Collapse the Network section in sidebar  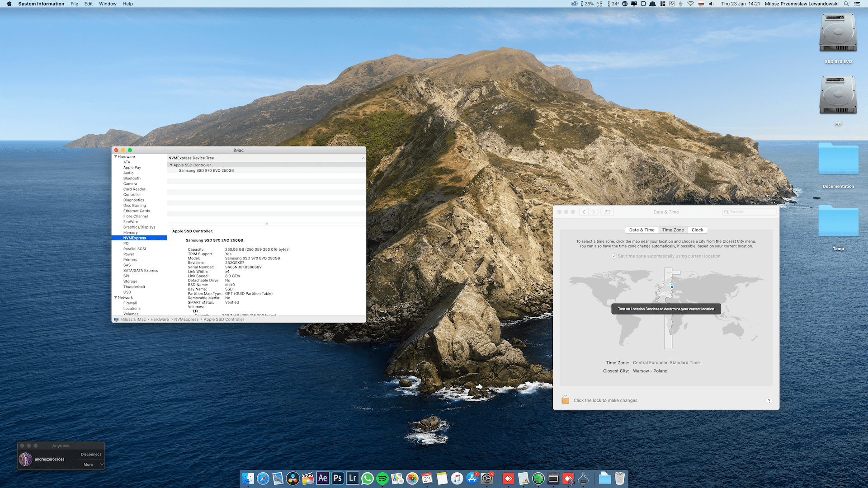pos(116,298)
